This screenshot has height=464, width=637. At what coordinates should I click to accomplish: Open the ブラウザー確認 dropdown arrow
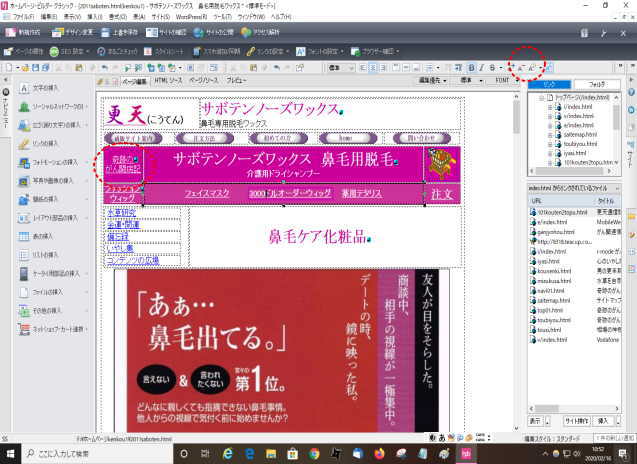point(397,52)
